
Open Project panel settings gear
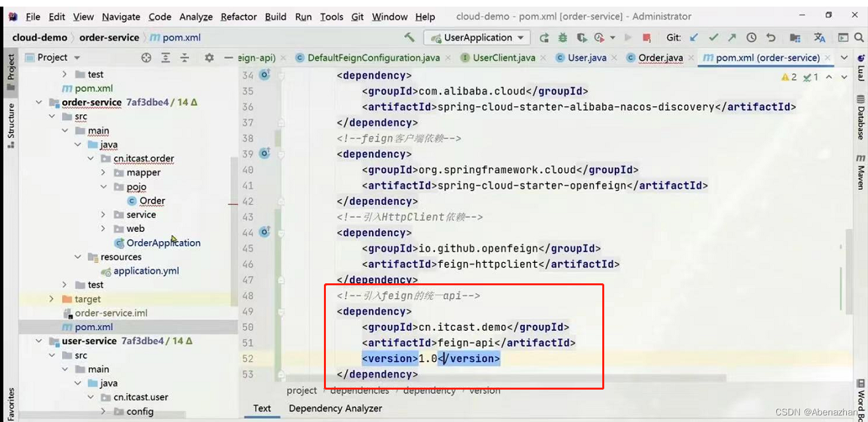pos(209,57)
